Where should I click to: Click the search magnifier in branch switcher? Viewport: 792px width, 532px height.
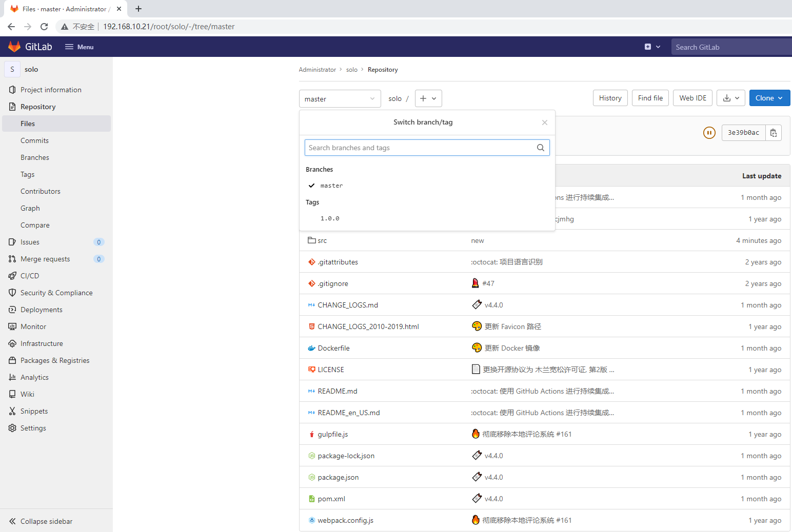point(540,148)
